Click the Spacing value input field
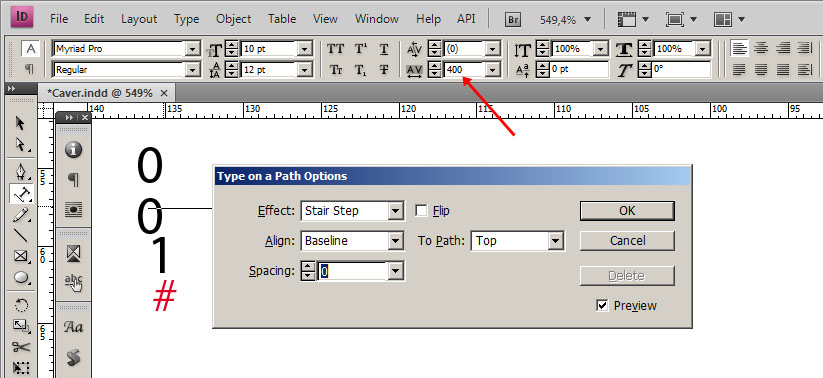 tap(353, 271)
